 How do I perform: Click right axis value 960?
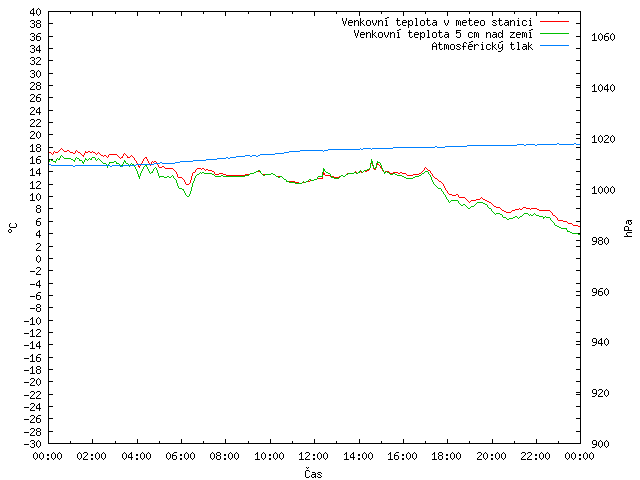coord(600,292)
